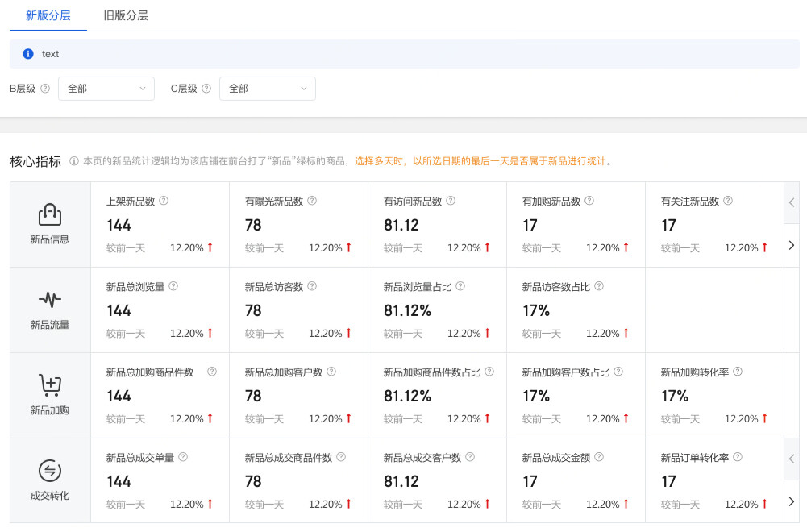This screenshot has width=807, height=532.
Task: Expand the right chevron on 新品信息 row
Action: coord(790,246)
